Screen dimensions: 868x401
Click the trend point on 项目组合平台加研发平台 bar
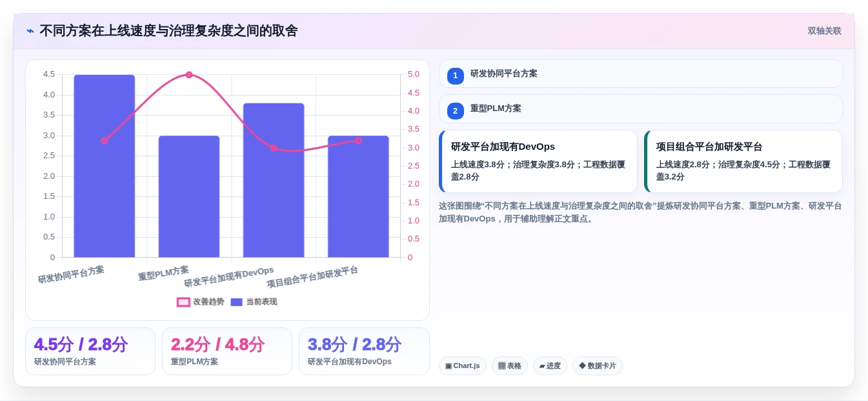coord(358,140)
